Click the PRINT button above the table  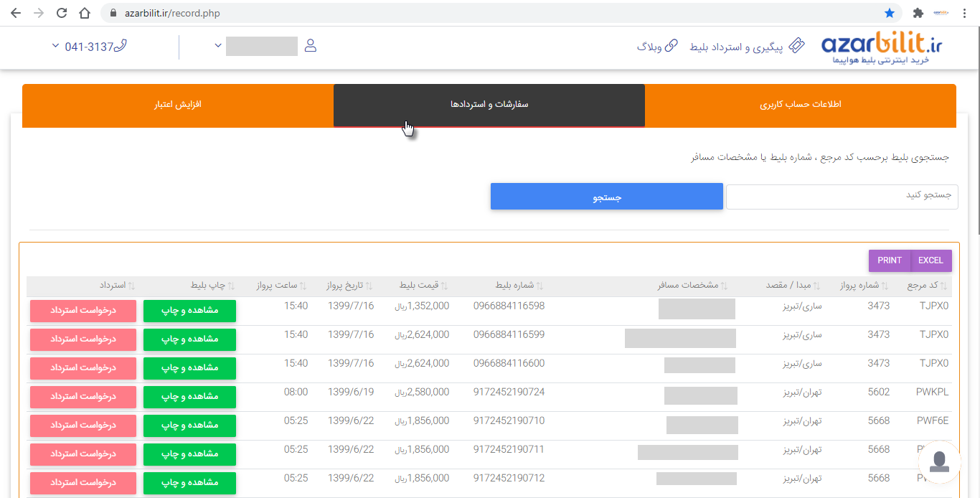889,260
